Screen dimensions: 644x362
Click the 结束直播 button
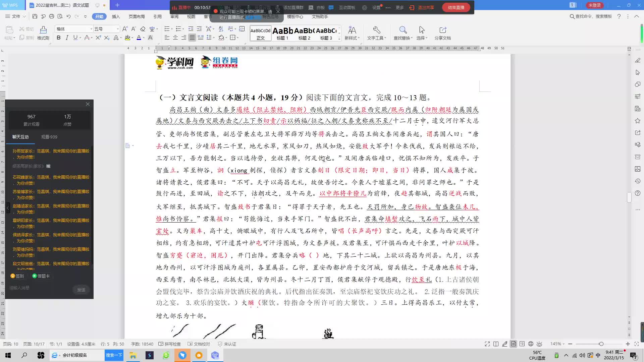click(456, 7)
